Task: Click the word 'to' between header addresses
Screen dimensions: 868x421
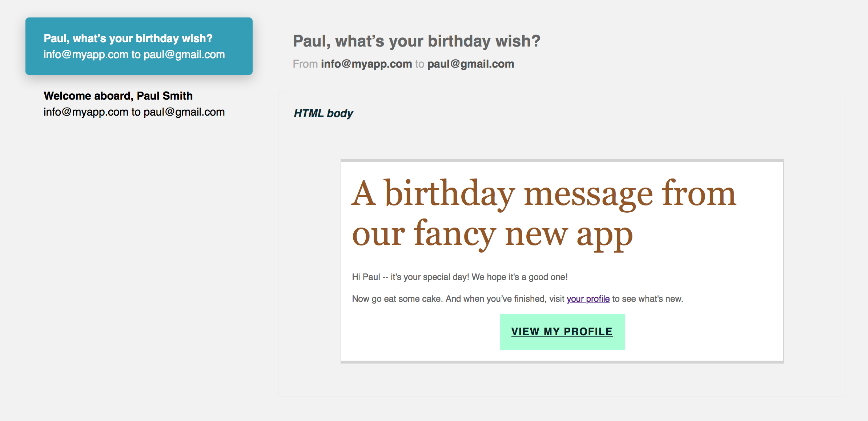Action: 419,64
